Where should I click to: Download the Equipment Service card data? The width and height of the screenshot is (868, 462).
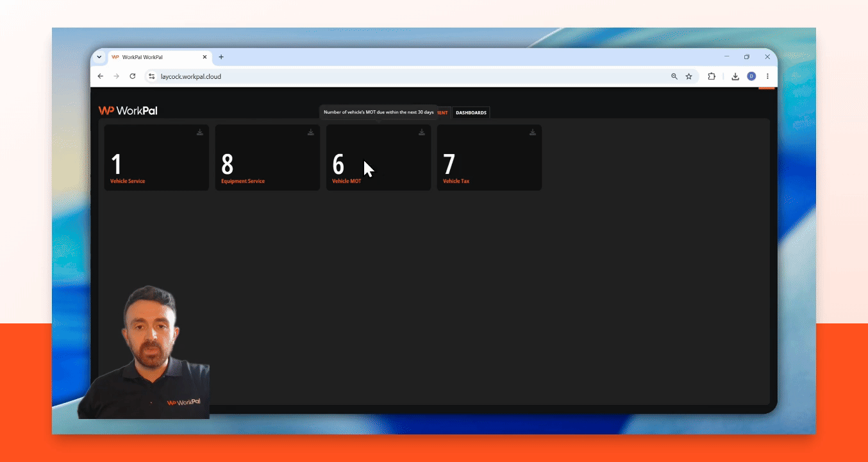[311, 132]
